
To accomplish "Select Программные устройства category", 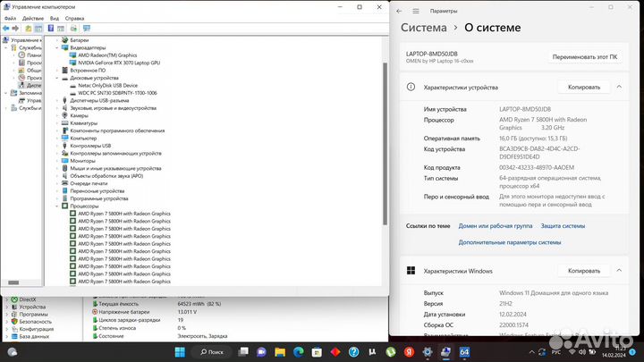I will (99, 198).
